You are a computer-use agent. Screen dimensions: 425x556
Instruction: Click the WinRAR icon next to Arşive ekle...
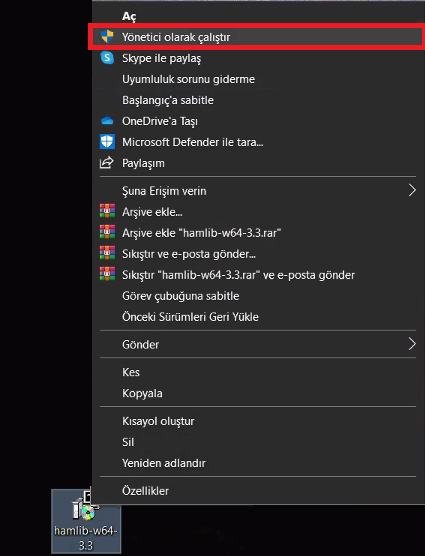coord(107,211)
